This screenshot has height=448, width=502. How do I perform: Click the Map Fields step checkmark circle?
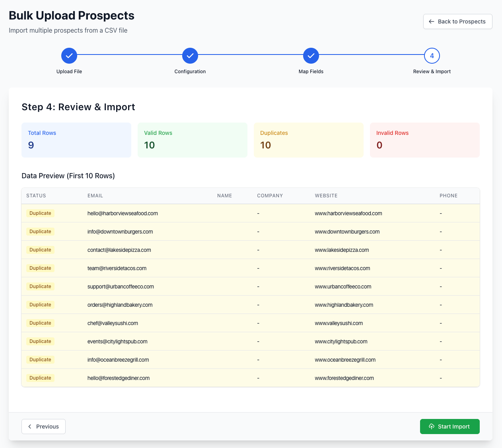coord(311,56)
